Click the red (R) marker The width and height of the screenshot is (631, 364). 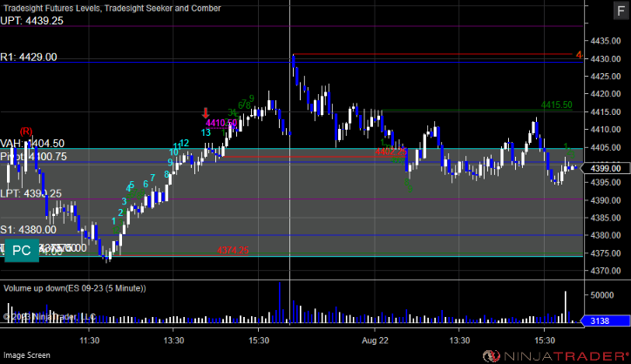[26, 131]
